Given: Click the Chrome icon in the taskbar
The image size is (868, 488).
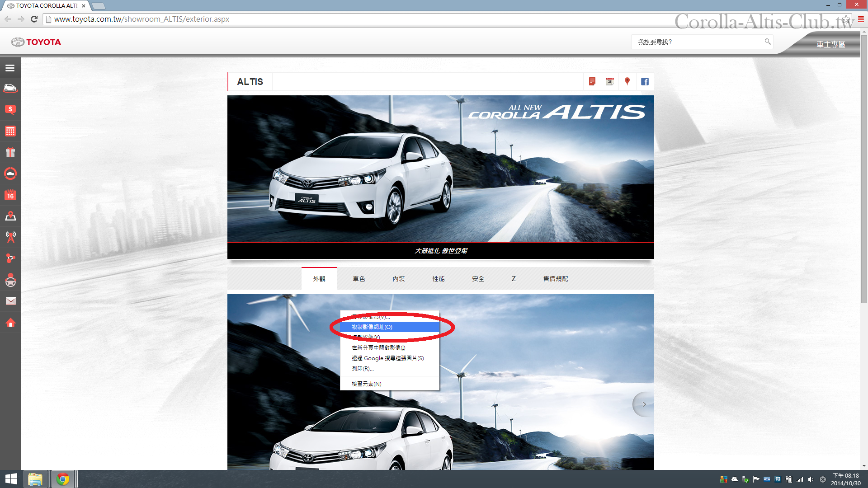Looking at the screenshot, I should 63,479.
